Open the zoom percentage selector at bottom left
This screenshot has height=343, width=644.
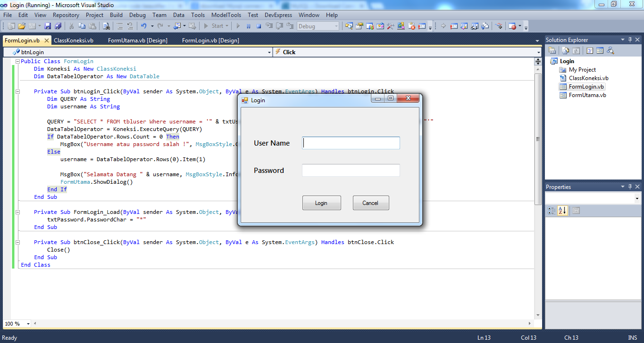[17, 324]
